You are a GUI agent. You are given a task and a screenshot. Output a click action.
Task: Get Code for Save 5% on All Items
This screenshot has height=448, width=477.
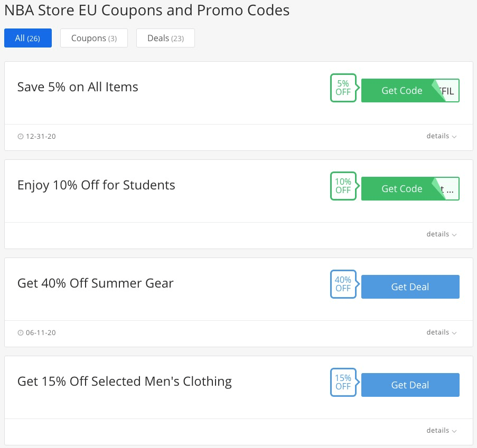click(401, 91)
